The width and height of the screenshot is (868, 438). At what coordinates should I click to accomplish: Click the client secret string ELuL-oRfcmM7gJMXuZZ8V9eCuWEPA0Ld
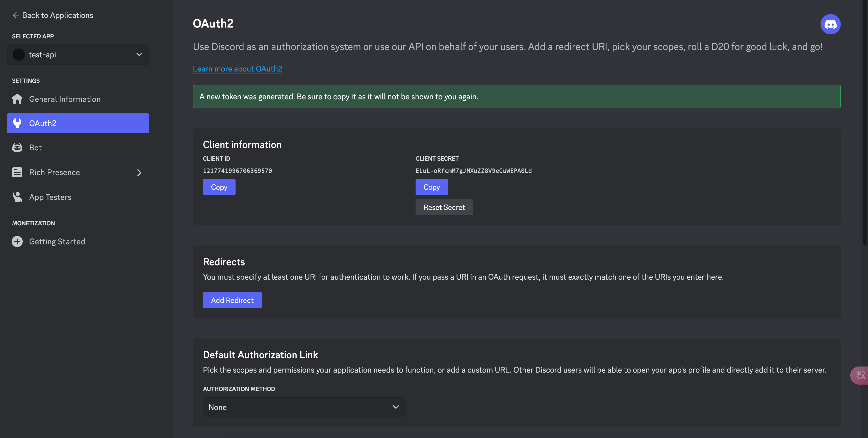click(473, 171)
